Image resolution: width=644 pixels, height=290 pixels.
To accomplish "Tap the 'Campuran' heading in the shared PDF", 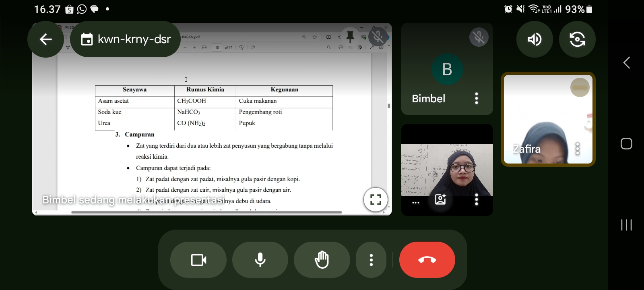I will point(139,135).
